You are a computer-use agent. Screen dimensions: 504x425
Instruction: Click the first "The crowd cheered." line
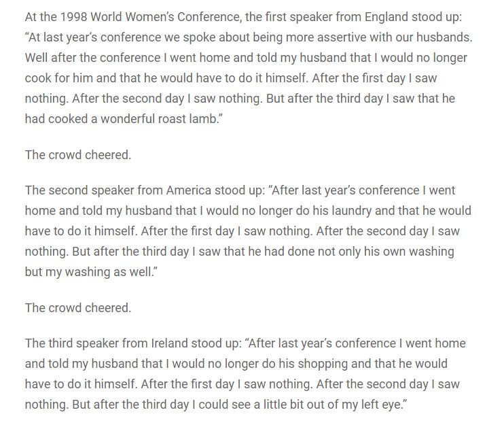78,155
